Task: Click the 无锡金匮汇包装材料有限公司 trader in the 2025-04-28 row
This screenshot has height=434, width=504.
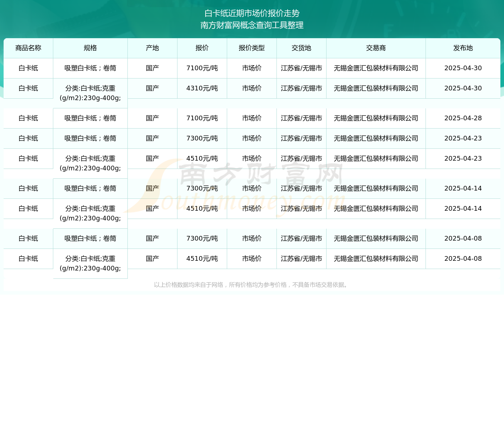Action: 376,118
